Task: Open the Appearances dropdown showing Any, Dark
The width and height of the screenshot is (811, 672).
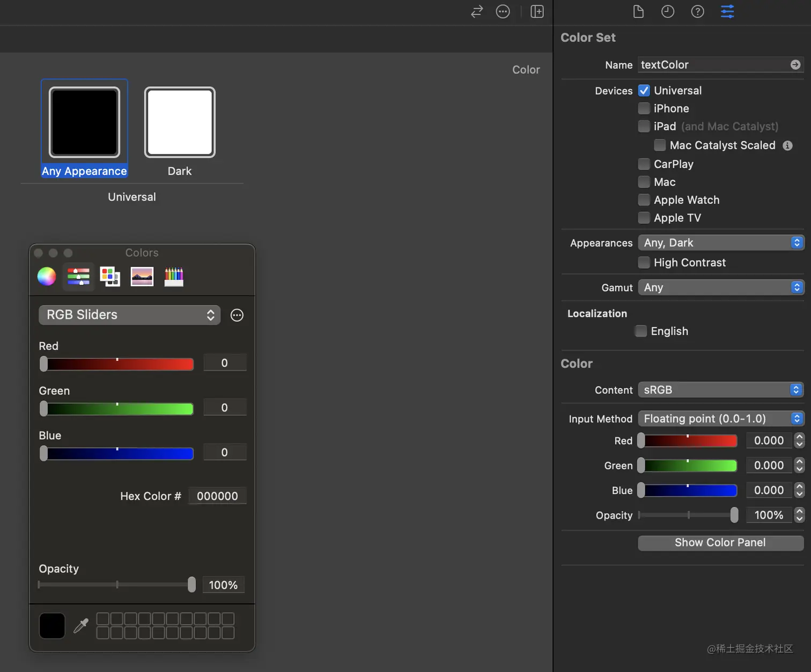Action: (720, 243)
